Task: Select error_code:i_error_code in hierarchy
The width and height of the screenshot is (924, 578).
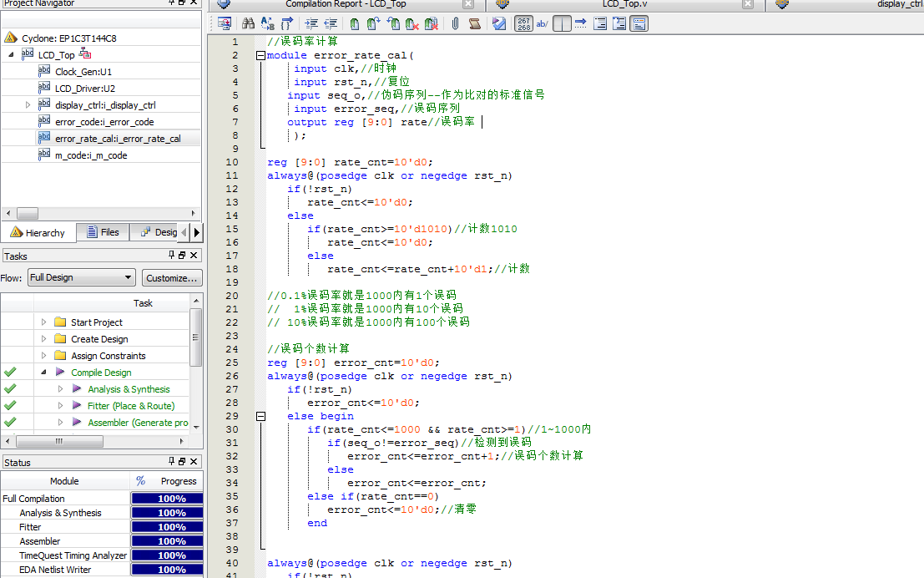Action: click(104, 122)
